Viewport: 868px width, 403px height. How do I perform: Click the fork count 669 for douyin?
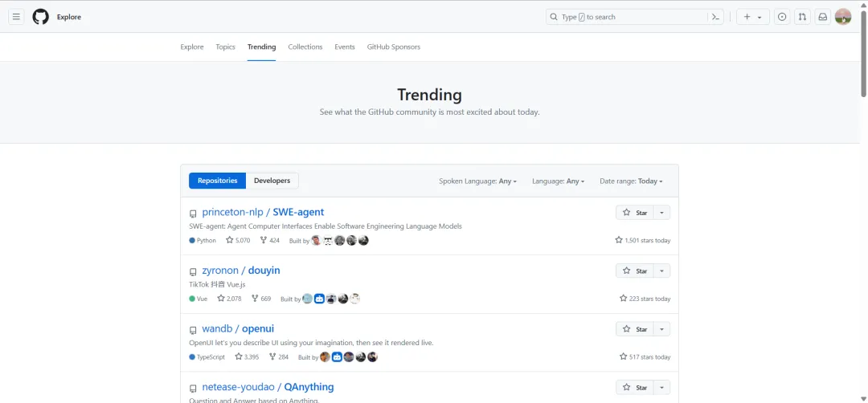261,299
